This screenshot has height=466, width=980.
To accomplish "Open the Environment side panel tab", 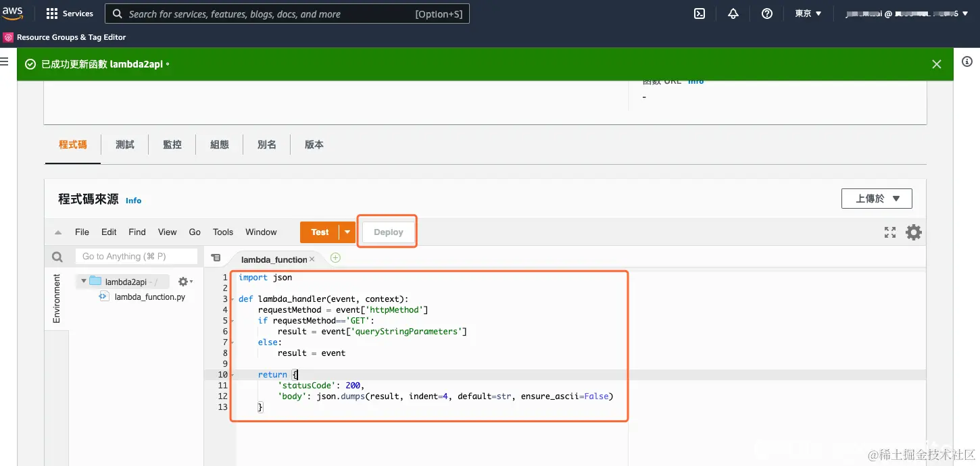I will [57, 299].
